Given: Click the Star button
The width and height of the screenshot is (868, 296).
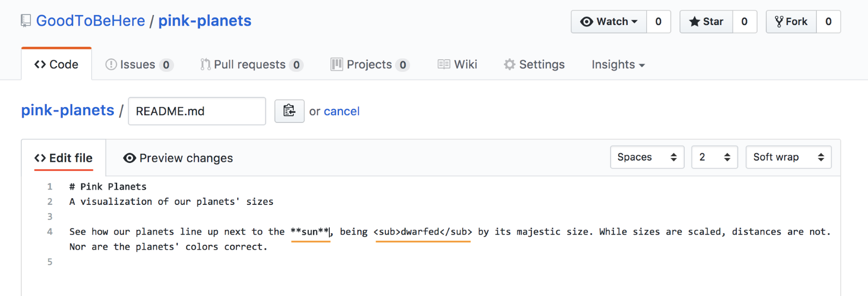Looking at the screenshot, I should (706, 22).
